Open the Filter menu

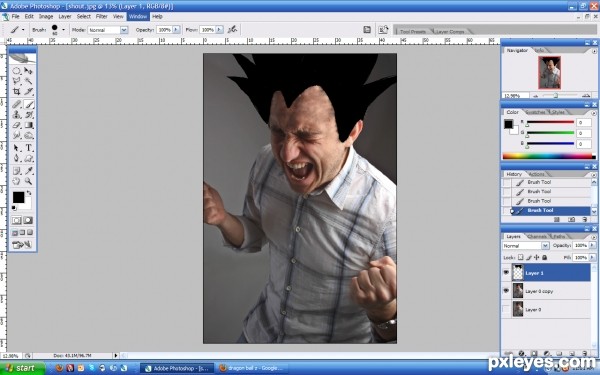(x=101, y=16)
